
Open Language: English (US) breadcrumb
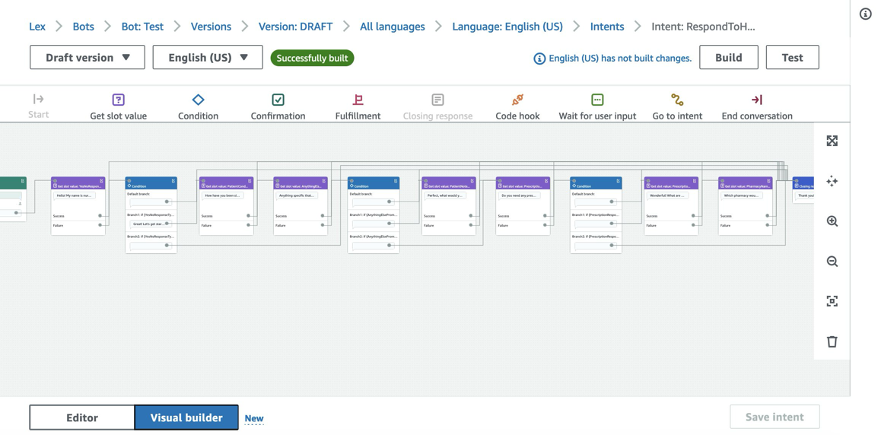507,26
